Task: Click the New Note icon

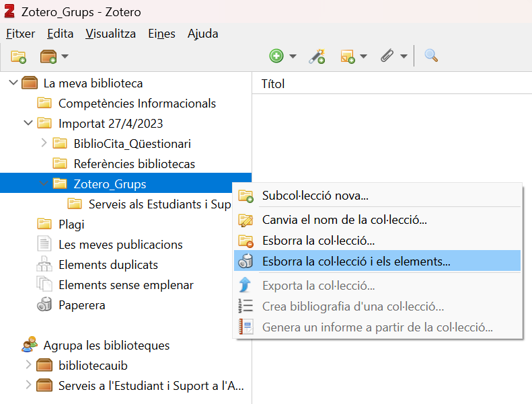Action: click(348, 56)
